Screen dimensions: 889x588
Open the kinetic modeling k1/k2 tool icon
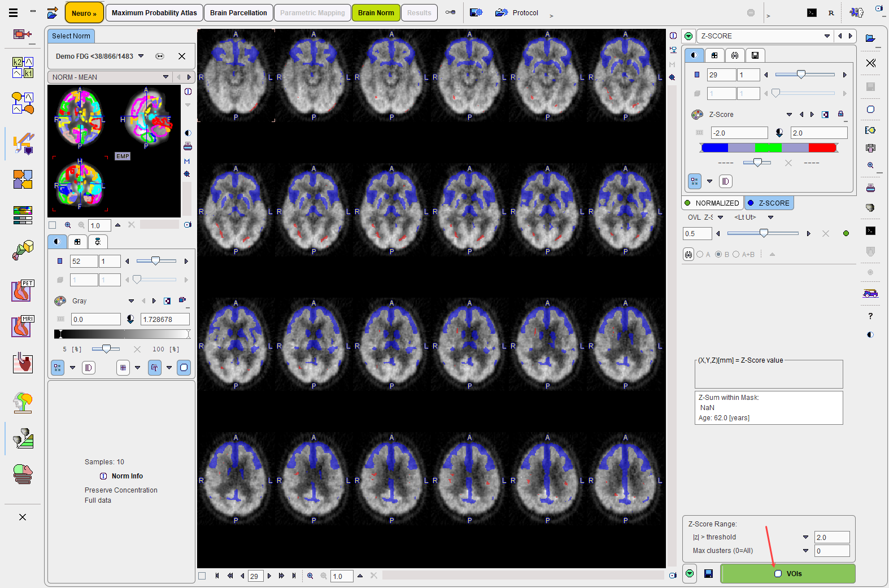pos(23,67)
